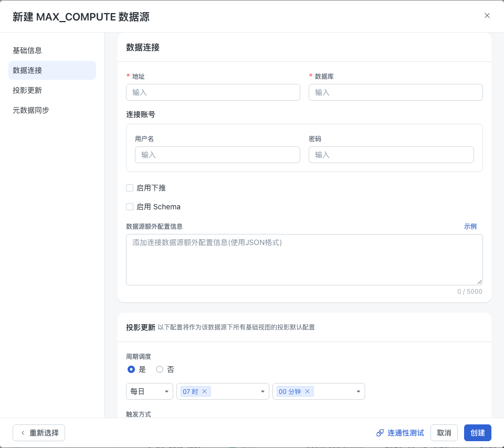
Task: Click the 数据连接 section heading
Action: (x=143, y=48)
